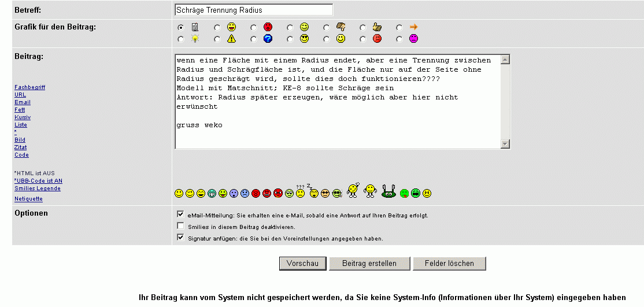
Task: Select radio button for big-grin smiley graphic
Action: 217,28
